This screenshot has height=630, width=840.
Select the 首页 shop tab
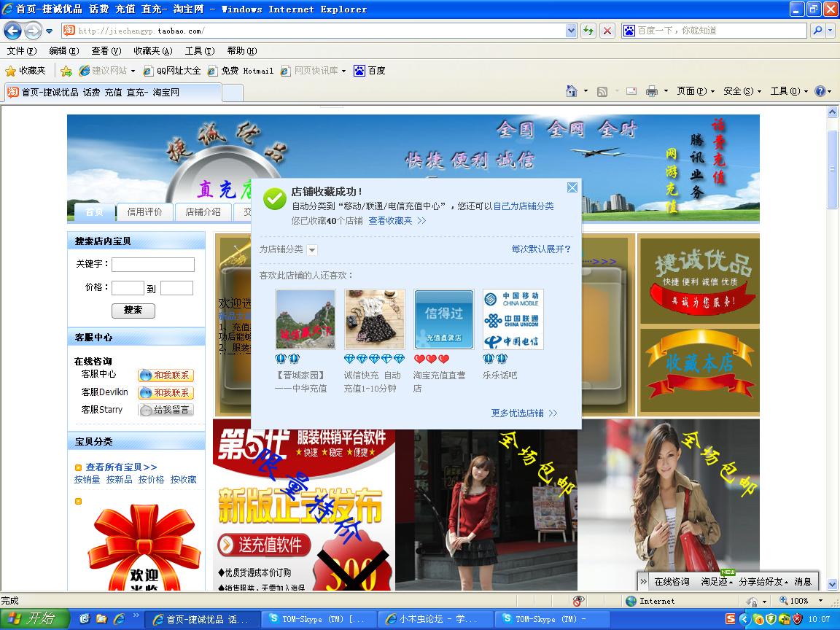click(x=94, y=211)
